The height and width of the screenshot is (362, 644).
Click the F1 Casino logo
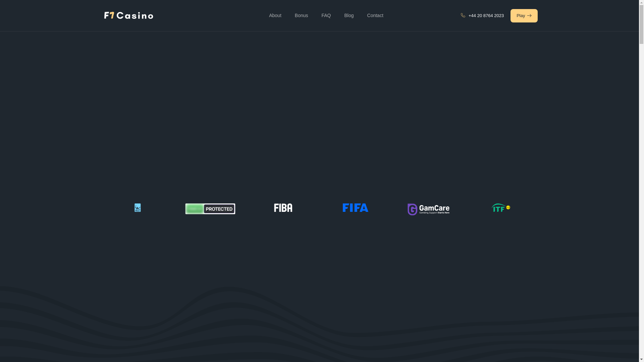tap(128, 15)
